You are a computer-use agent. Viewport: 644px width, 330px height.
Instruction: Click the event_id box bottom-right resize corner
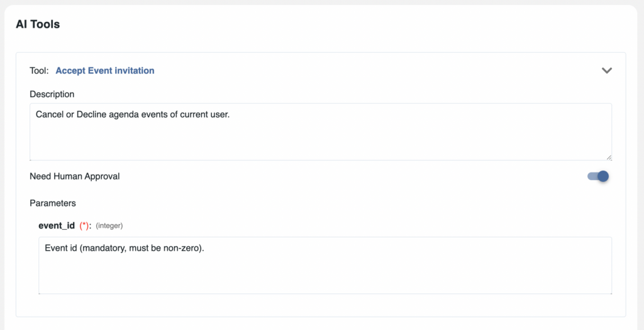[x=609, y=291]
